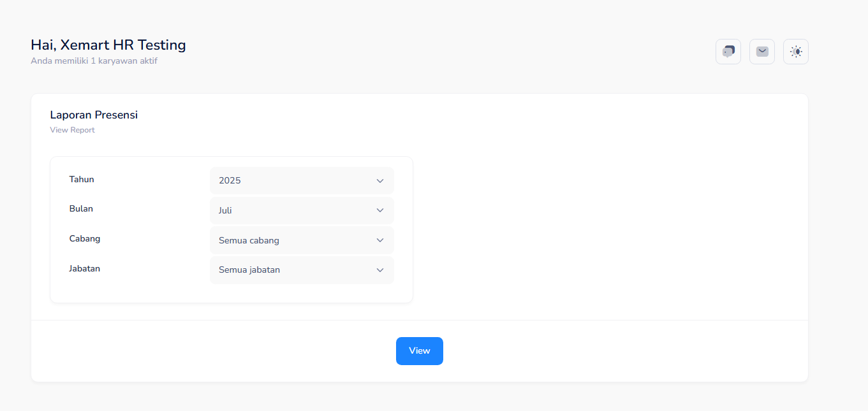Viewport: 868px width, 411px height.
Task: Expand the Semua cabang dropdown
Action: (301, 240)
